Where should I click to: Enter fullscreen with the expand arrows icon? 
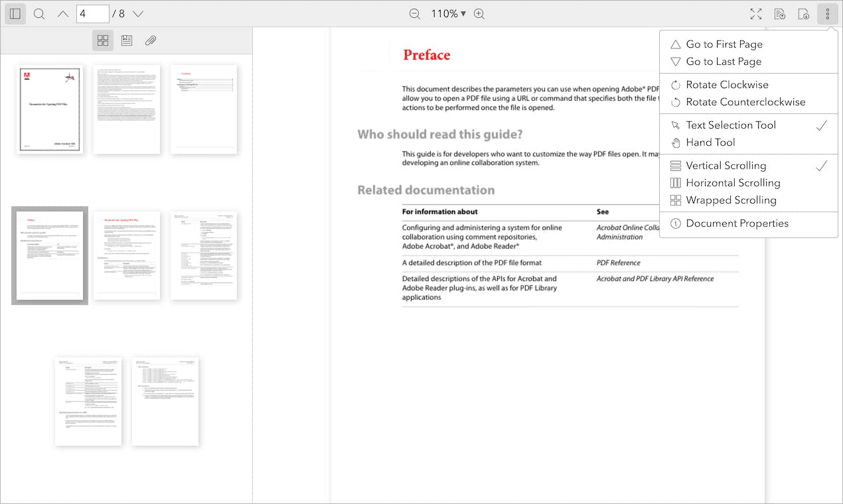pos(755,13)
